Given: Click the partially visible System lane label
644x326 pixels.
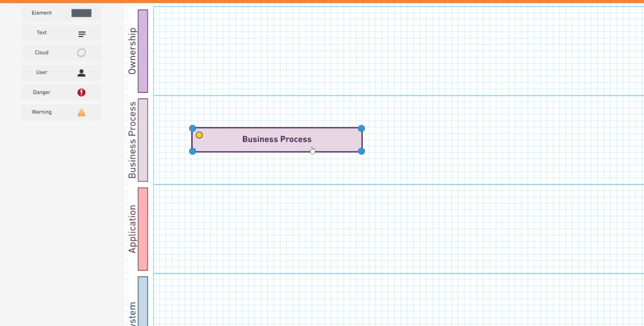Looking at the screenshot, I should tap(132, 314).
